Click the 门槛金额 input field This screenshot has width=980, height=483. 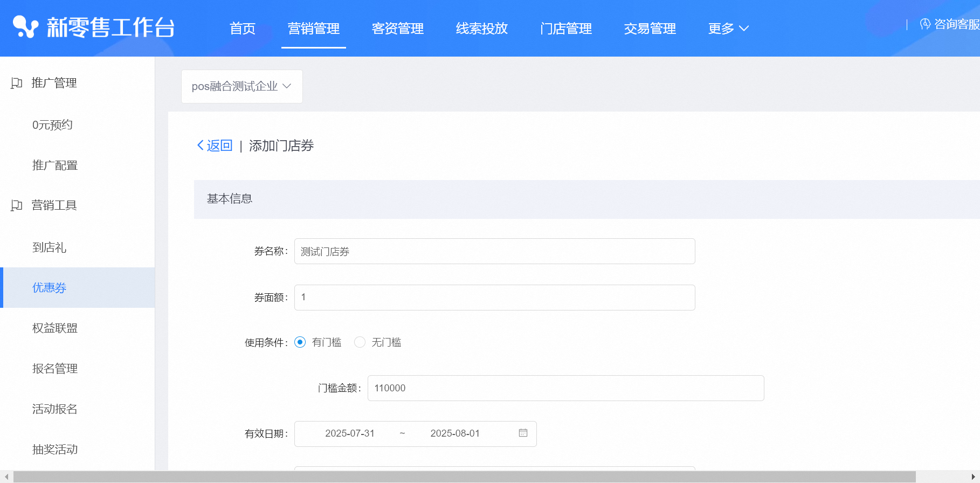[565, 388]
